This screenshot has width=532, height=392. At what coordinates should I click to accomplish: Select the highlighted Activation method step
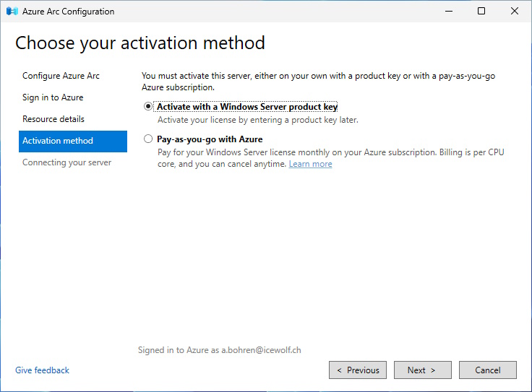[73, 141]
